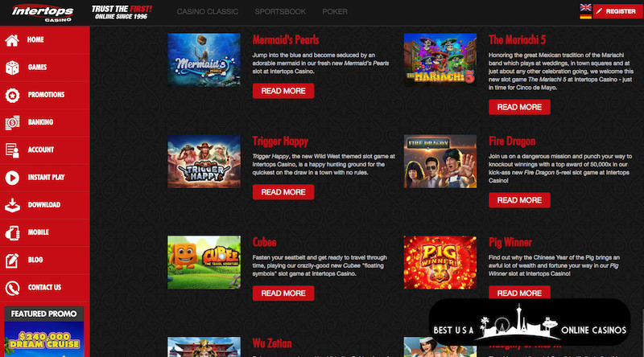The width and height of the screenshot is (644, 357).
Task: Read more about Fire Dragon
Action: [519, 200]
